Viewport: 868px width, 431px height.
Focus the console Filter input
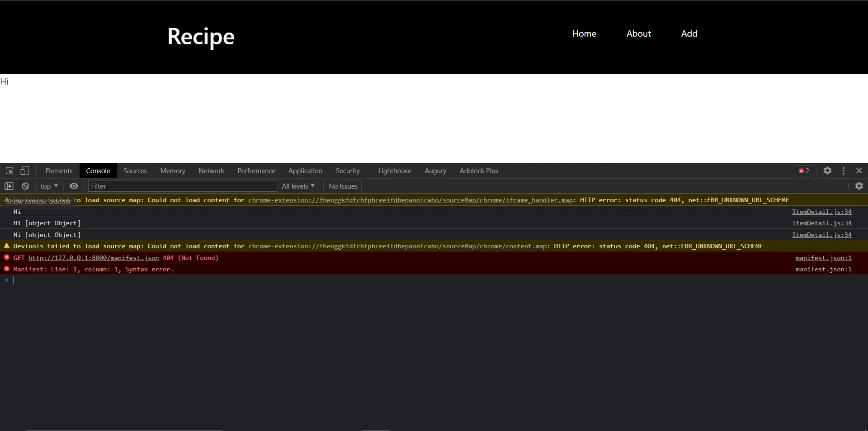click(x=183, y=186)
